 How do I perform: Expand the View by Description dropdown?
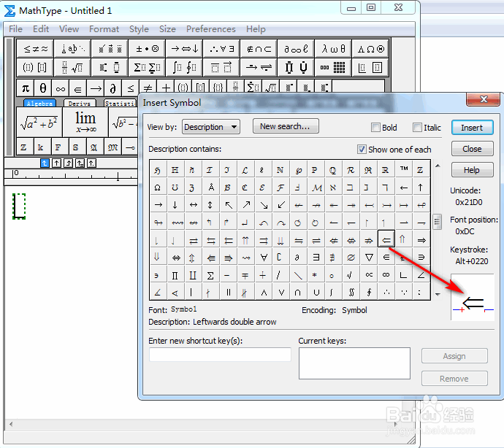pyautogui.click(x=211, y=127)
